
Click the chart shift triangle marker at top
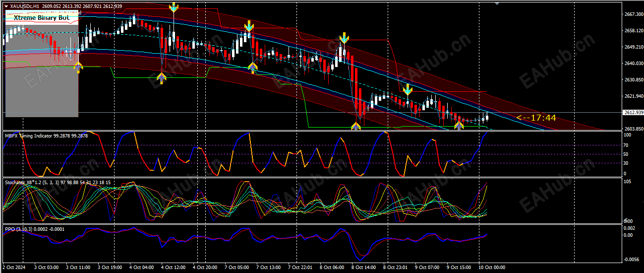(x=497, y=3)
